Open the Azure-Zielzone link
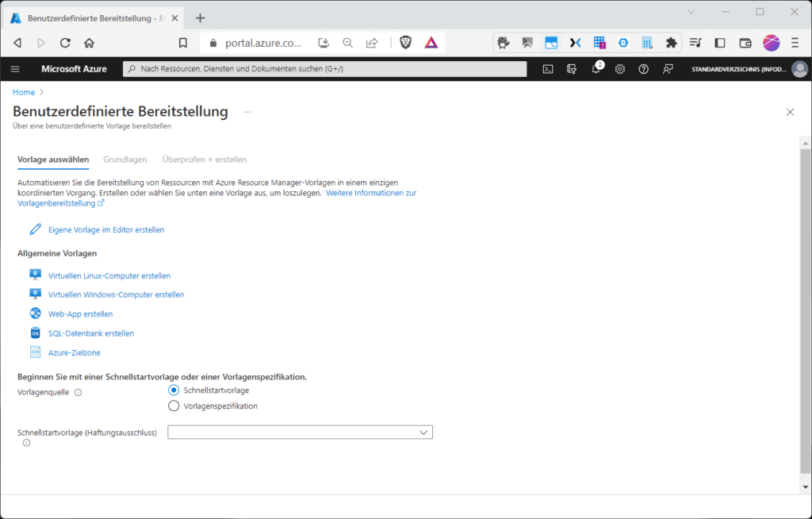This screenshot has width=812, height=519. [74, 352]
